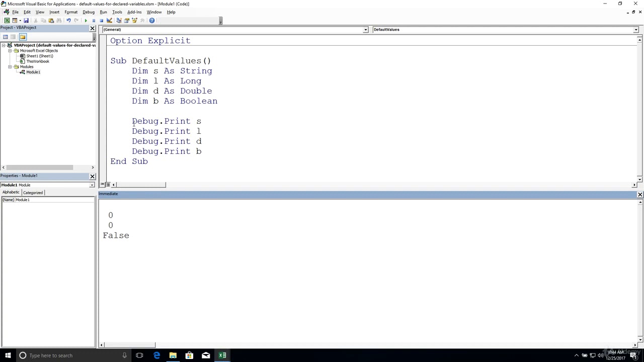Click the Break pause icon
The image size is (644, 362).
(x=94, y=21)
